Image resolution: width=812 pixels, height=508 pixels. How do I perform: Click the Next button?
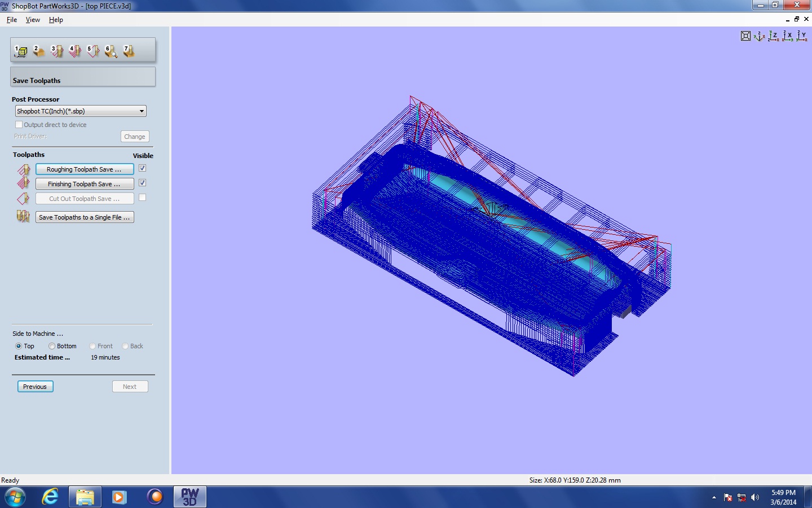tap(130, 387)
